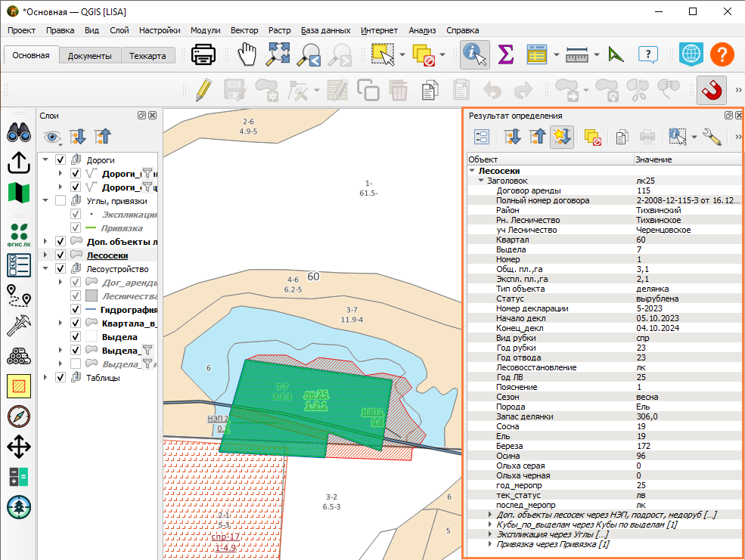The height and width of the screenshot is (560, 745).
Task: Select the Pan Map hand tool
Action: [247, 54]
